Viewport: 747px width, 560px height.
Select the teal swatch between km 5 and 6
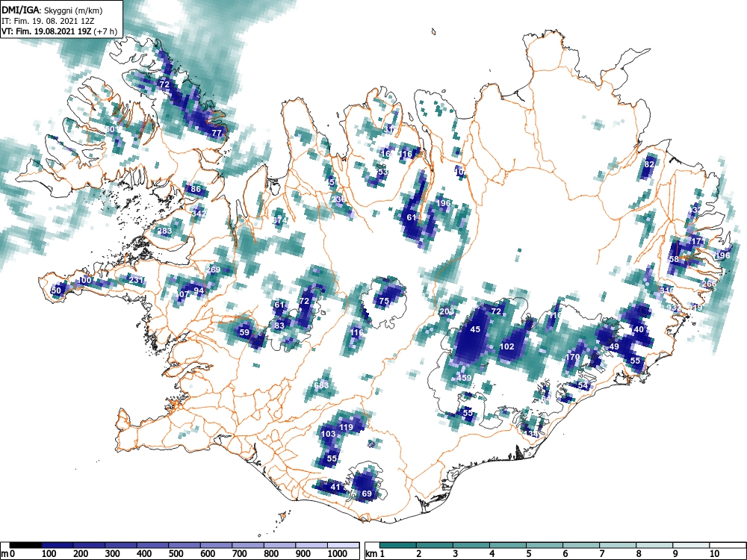(x=545, y=545)
